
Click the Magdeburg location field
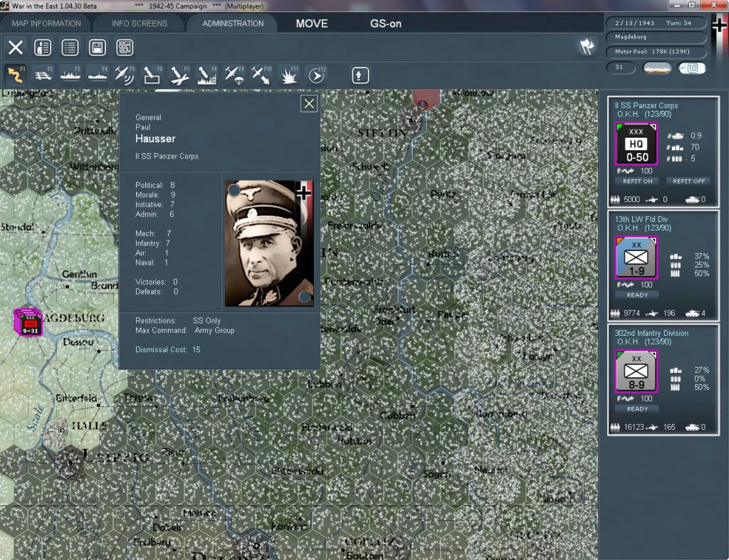coord(656,37)
